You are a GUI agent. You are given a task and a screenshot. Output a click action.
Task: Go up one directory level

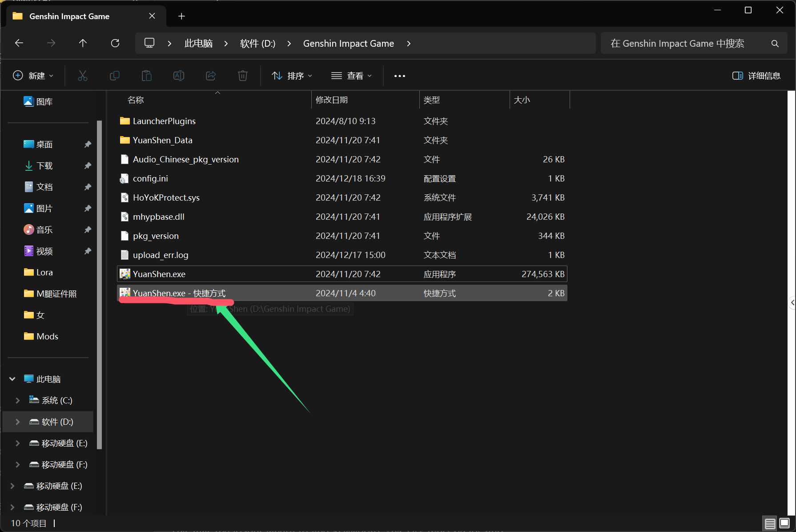(x=83, y=43)
